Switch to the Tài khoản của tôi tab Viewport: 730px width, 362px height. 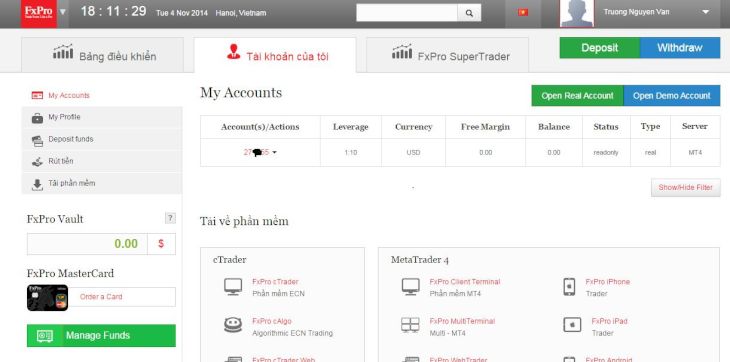pos(275,55)
